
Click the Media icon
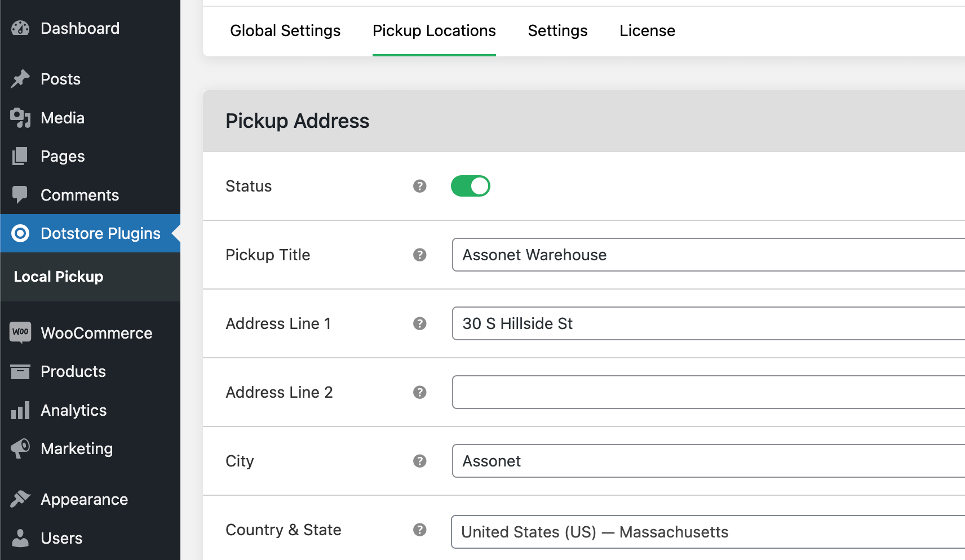tap(20, 118)
